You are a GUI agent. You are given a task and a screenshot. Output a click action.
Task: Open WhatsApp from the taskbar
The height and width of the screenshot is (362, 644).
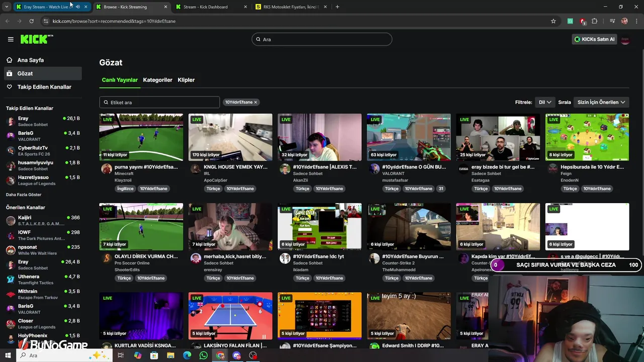pos(203,355)
